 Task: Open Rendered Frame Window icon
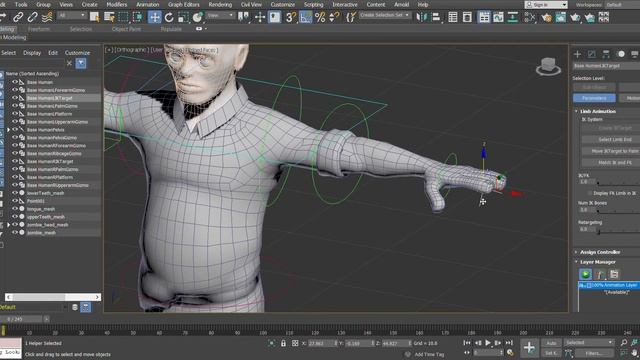click(561, 17)
